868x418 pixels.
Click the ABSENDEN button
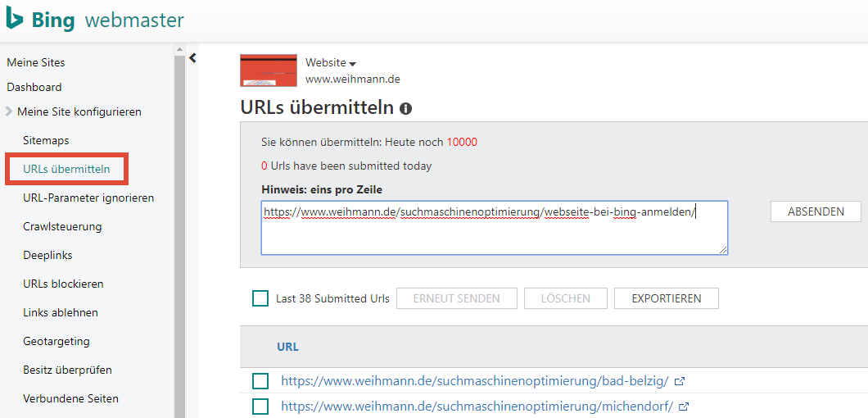816,211
